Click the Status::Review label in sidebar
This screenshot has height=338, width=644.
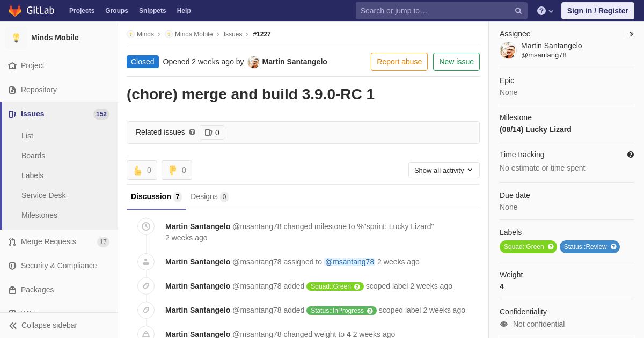pos(590,247)
